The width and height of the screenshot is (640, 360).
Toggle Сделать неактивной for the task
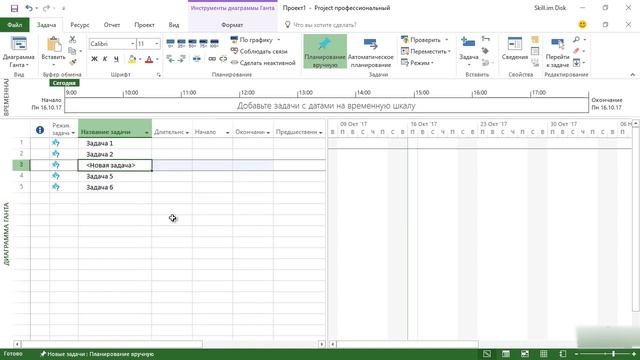click(263, 63)
